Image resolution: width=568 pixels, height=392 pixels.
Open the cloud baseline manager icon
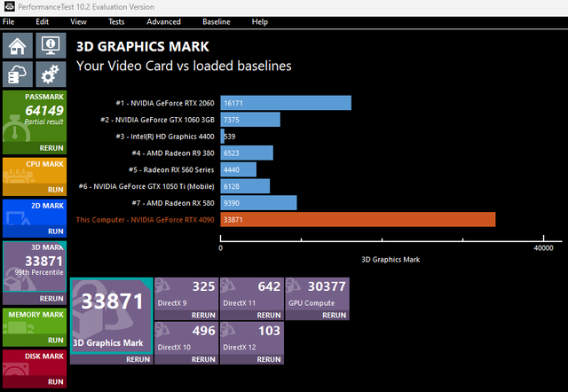tap(18, 74)
